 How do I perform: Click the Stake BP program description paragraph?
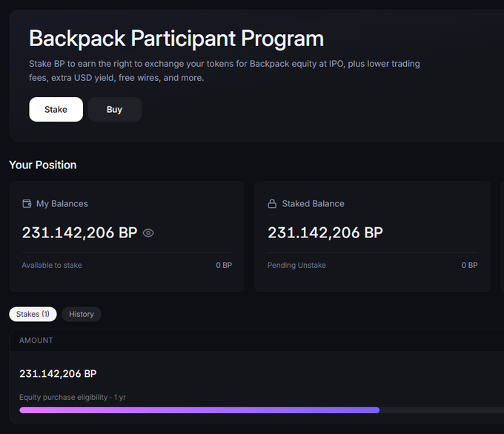(x=225, y=70)
